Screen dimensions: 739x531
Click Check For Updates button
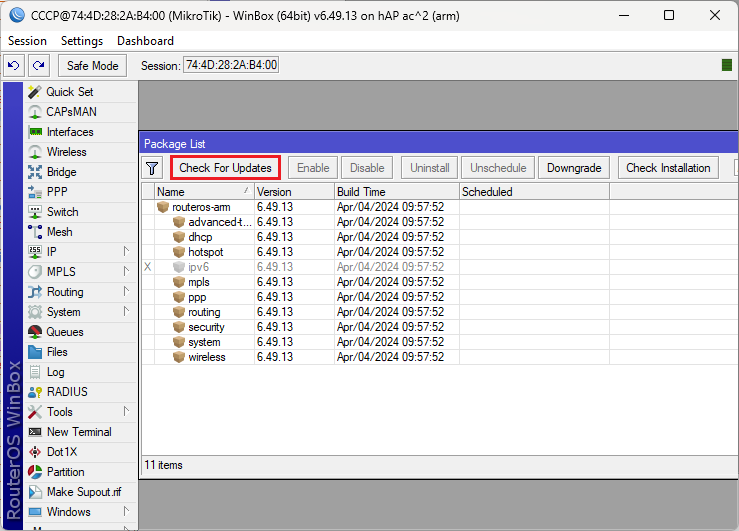[225, 168]
